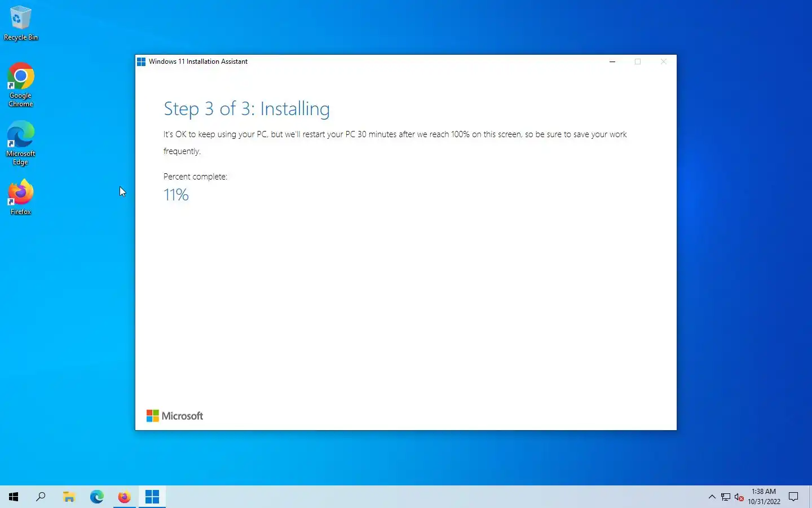812x508 pixels.
Task: Open the network status tray icon
Action: click(726, 497)
